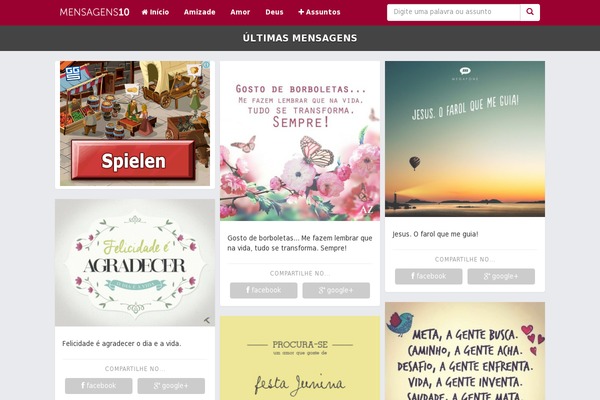
Task: Open the Jesus, o farol image
Action: (465, 139)
